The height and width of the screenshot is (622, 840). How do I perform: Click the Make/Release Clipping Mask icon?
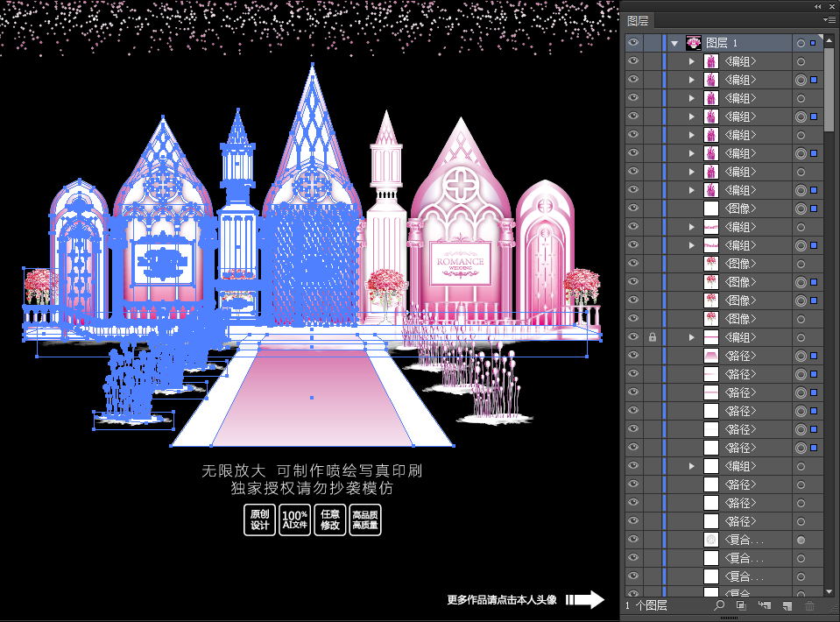(x=741, y=605)
